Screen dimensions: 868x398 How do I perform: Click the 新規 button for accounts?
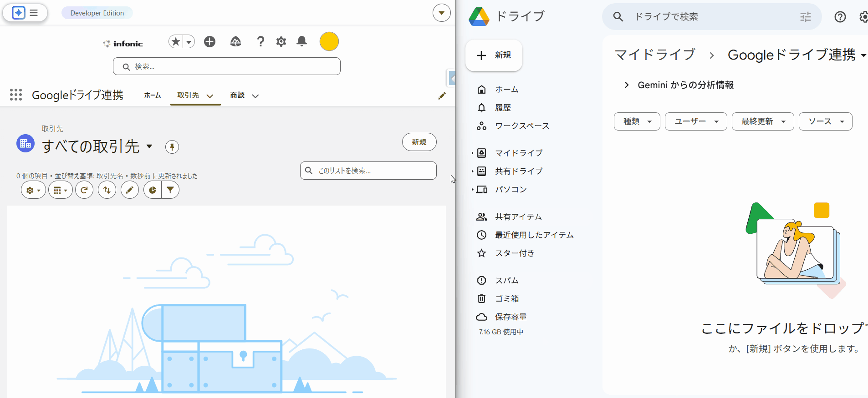point(419,142)
